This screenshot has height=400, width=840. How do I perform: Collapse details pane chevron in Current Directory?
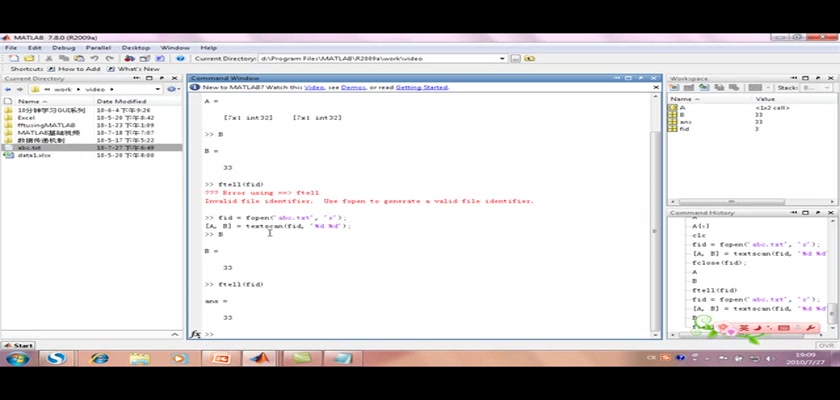pyautogui.click(x=175, y=334)
